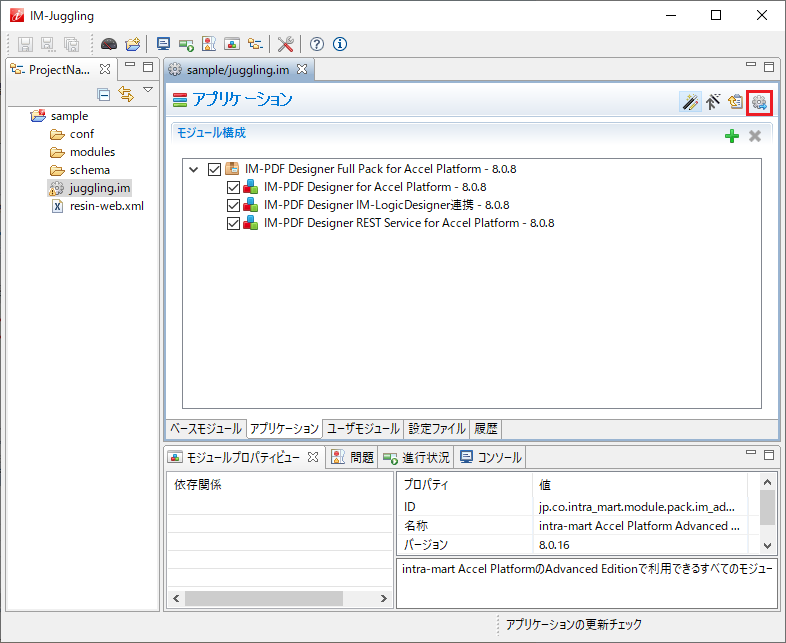Click the down arrow of the property table scrollbar

point(767,546)
